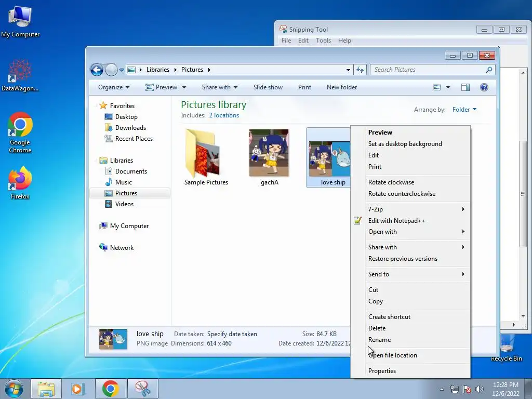Choose Rotate counterclockwise in context menu
The width and height of the screenshot is (532, 399).
click(410, 194)
